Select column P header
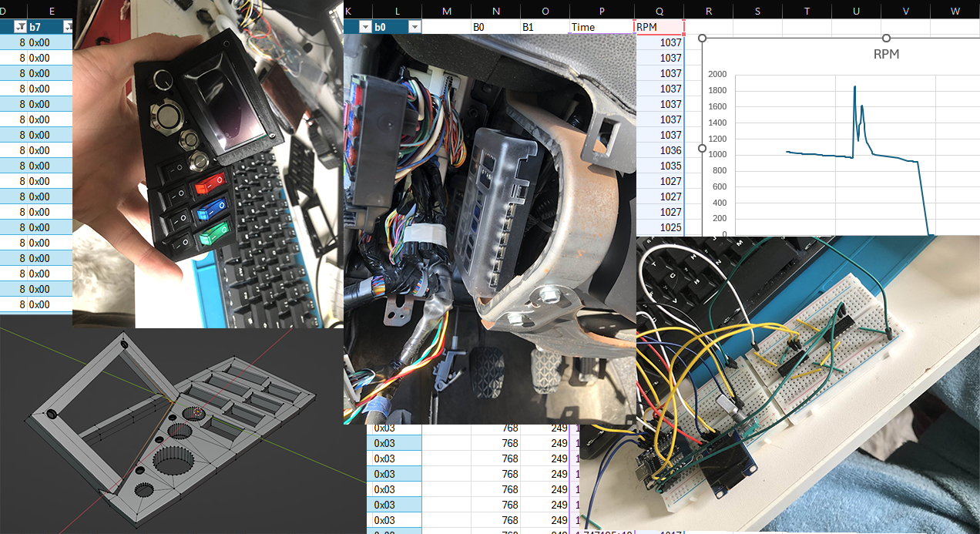The image size is (980, 534). tap(602, 11)
